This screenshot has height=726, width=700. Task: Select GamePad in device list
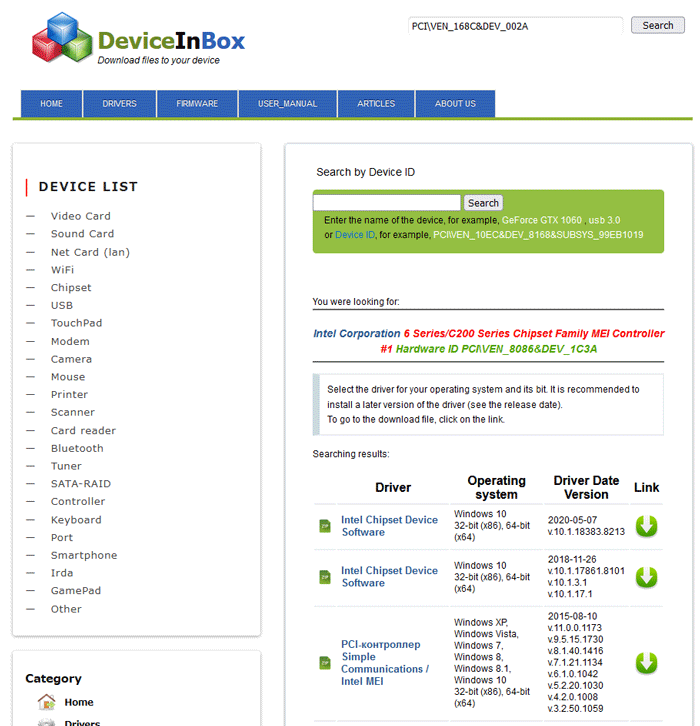76,591
